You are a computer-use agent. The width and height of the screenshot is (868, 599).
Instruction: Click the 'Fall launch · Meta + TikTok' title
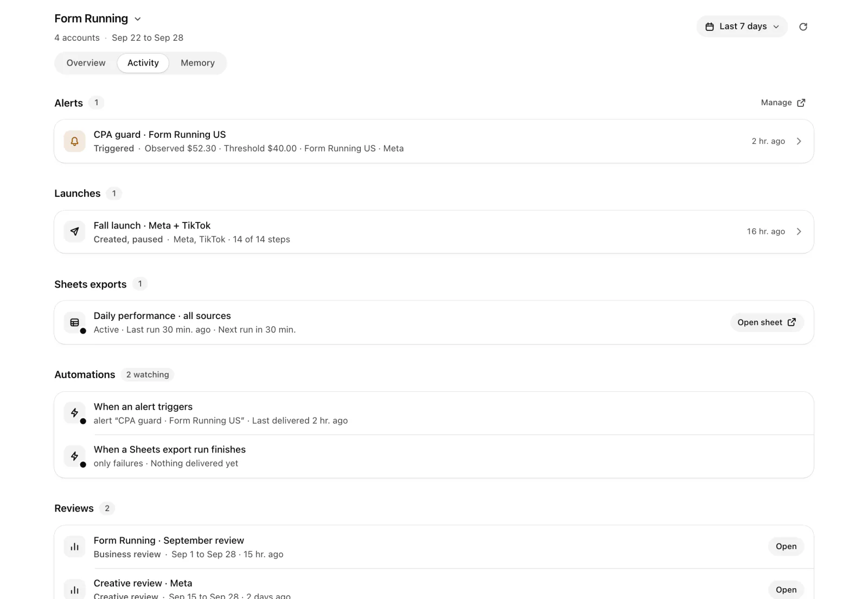tap(152, 225)
